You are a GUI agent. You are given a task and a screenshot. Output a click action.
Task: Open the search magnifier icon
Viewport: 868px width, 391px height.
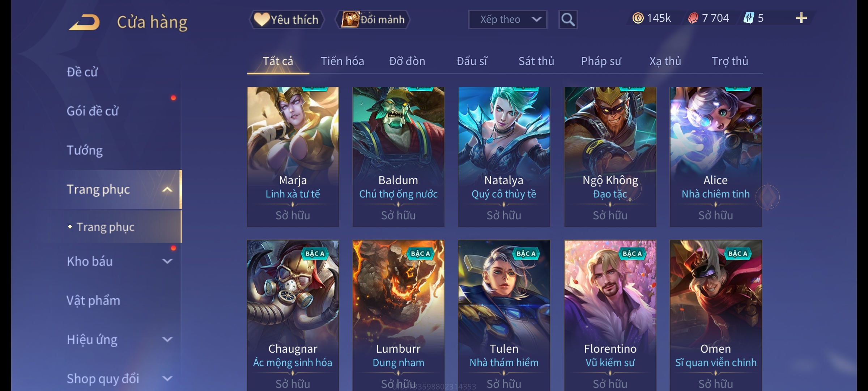pyautogui.click(x=568, y=20)
